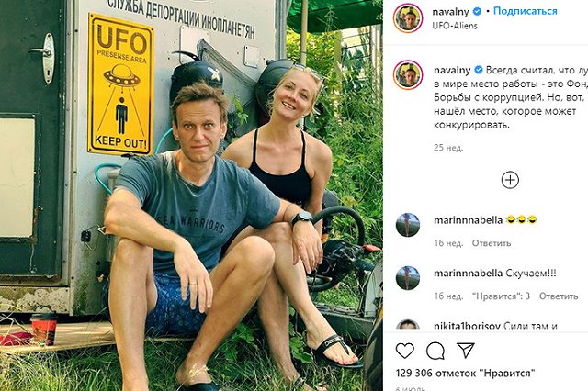Like the post with the heart icon
The height and width of the screenshot is (391, 588).
(405, 350)
